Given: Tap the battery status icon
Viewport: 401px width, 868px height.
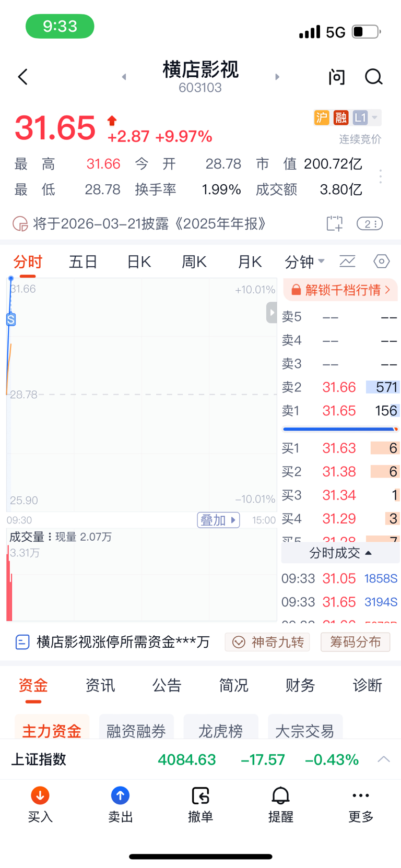Looking at the screenshot, I should click(367, 32).
